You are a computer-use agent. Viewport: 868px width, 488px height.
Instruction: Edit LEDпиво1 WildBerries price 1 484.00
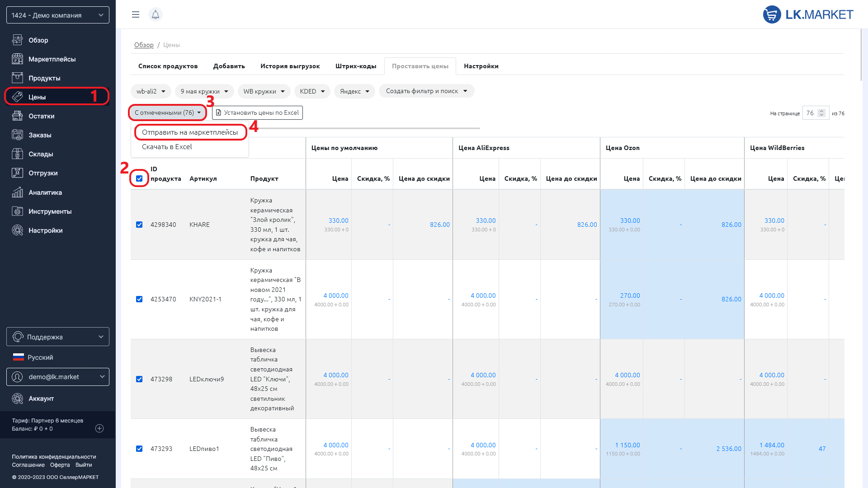772,445
